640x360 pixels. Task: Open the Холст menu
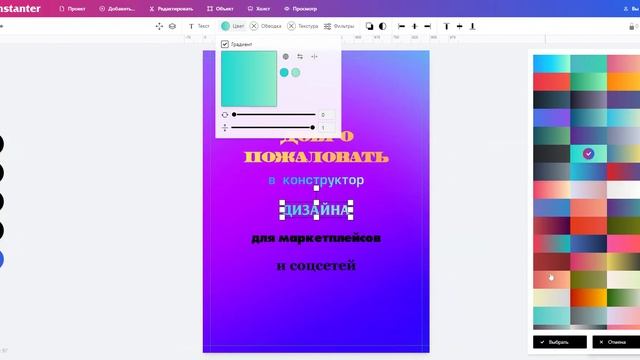click(259, 9)
